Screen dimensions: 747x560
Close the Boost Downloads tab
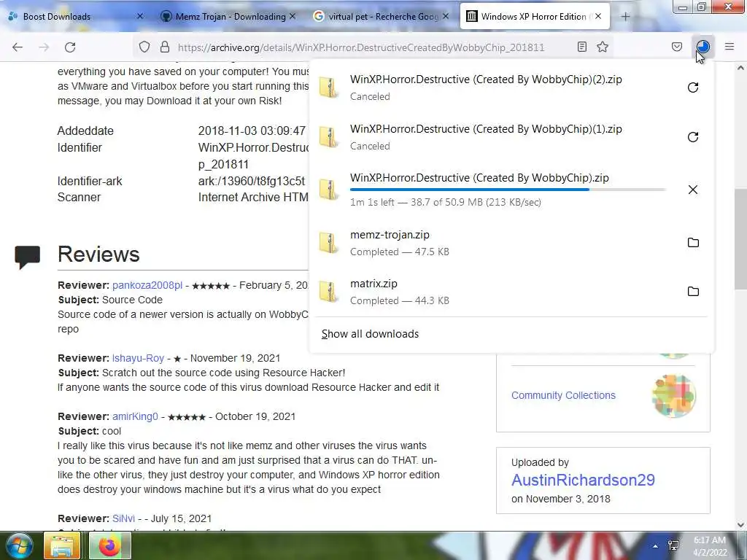139,16
